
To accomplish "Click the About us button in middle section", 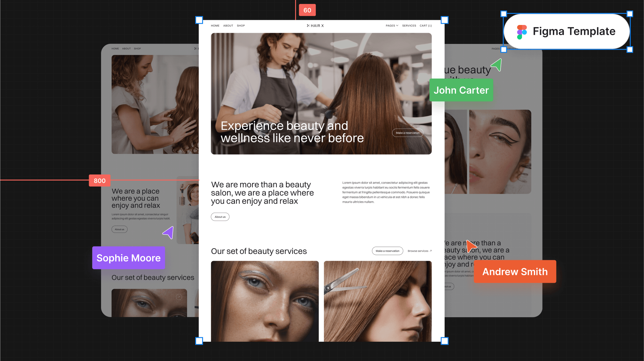I will pos(220,217).
